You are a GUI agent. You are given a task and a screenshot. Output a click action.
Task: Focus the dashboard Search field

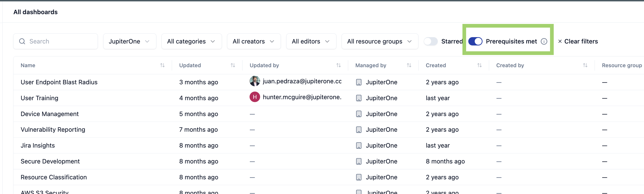(56, 42)
